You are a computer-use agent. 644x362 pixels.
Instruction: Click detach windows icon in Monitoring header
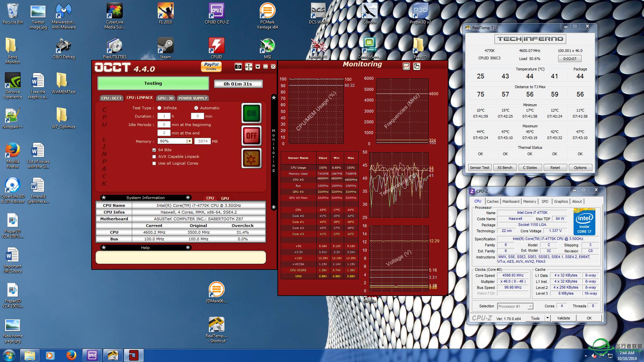click(x=417, y=66)
